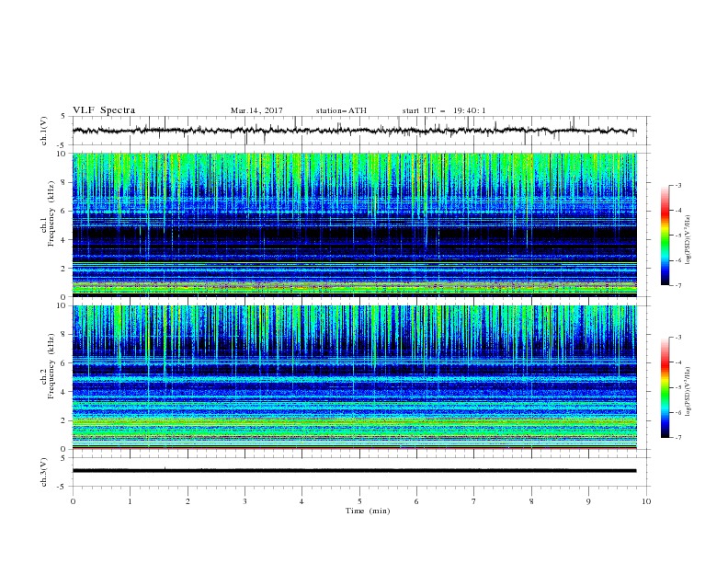Click the time axis tick label "3"
The width and height of the screenshot is (728, 563).
click(245, 501)
